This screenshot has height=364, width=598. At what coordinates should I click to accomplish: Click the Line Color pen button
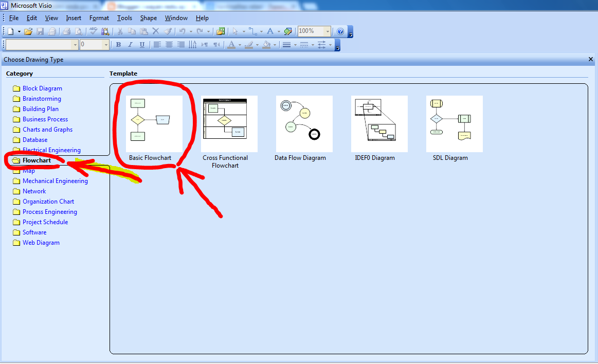click(249, 45)
